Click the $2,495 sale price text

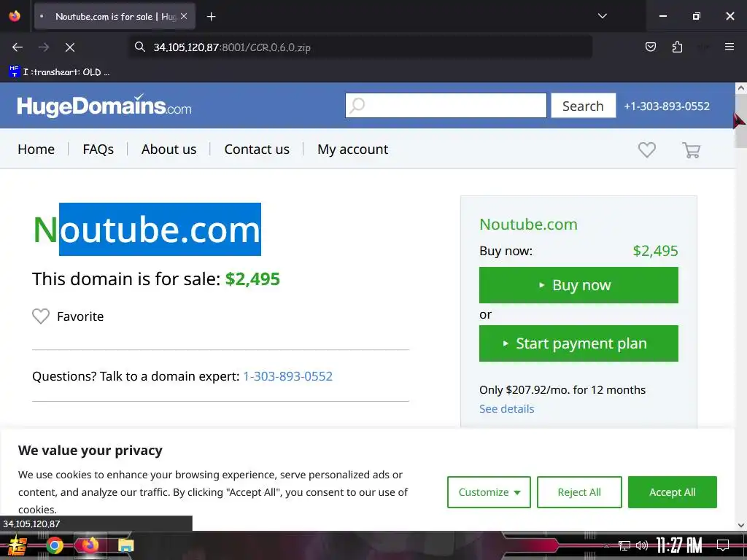point(252,279)
